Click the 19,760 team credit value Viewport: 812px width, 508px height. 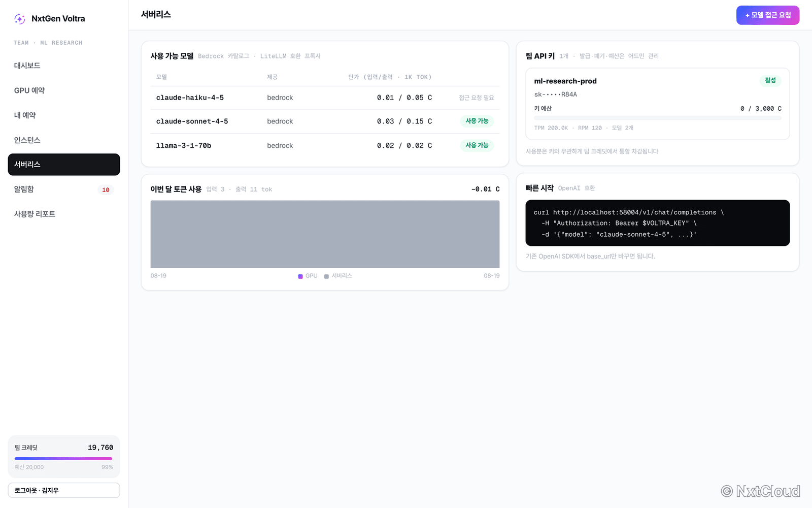pos(100,448)
